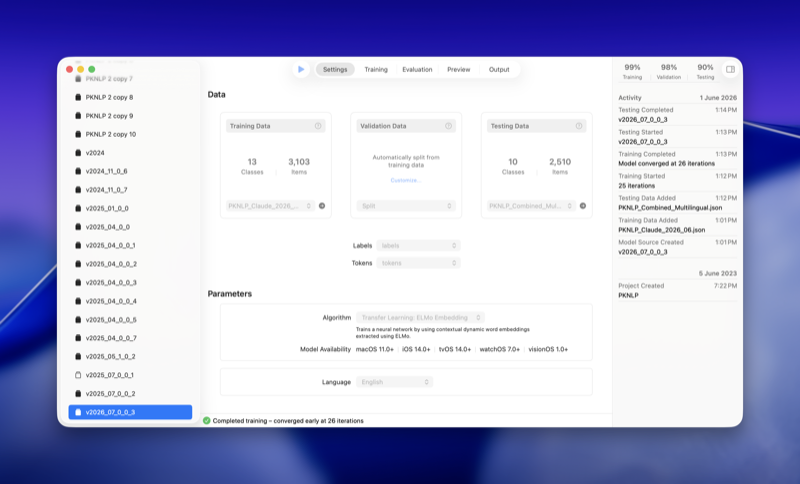800x484 pixels.
Task: Click model icon of v2026_07_0_0_3
Action: pyautogui.click(x=78, y=412)
